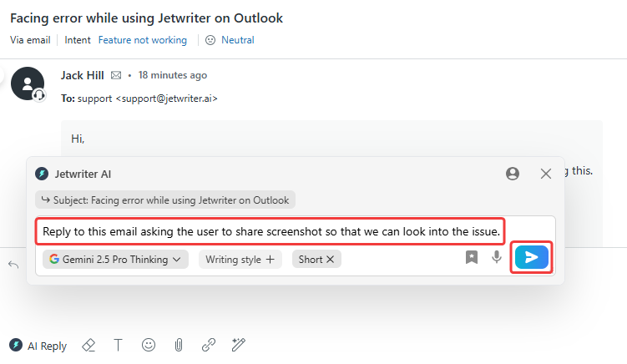The height and width of the screenshot is (364, 627).
Task: Click the Feature not working intent link
Action: point(142,39)
